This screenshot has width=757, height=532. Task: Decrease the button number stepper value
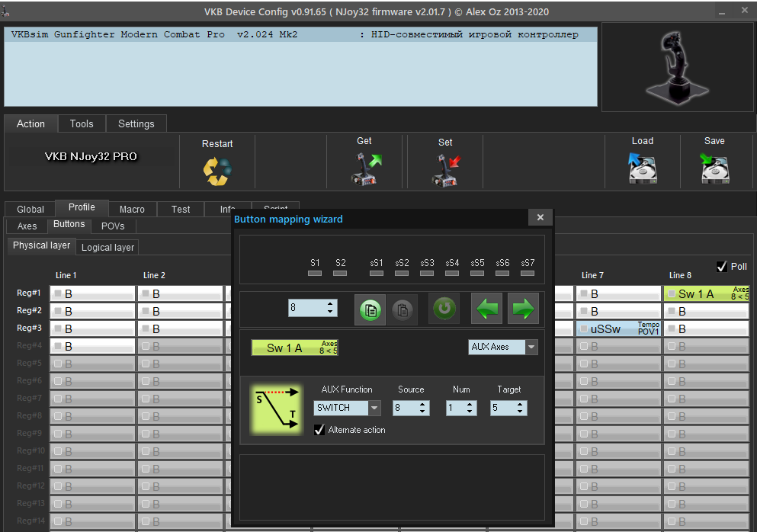(330, 312)
